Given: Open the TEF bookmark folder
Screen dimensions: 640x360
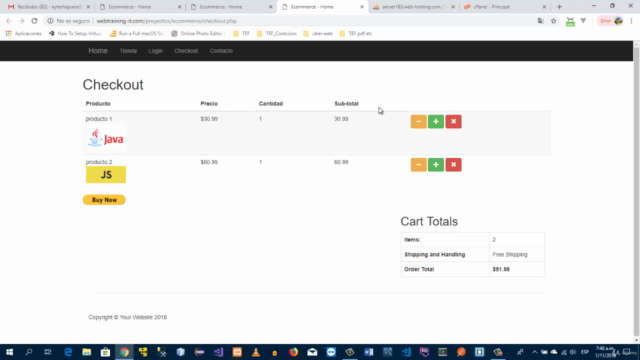Looking at the screenshot, I should coord(241,33).
